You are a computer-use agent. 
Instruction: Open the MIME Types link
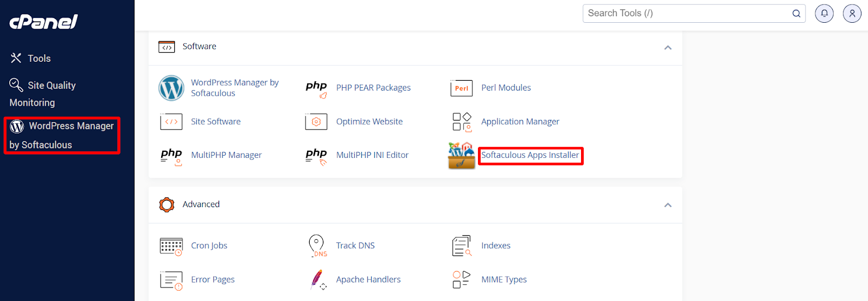pyautogui.click(x=504, y=279)
